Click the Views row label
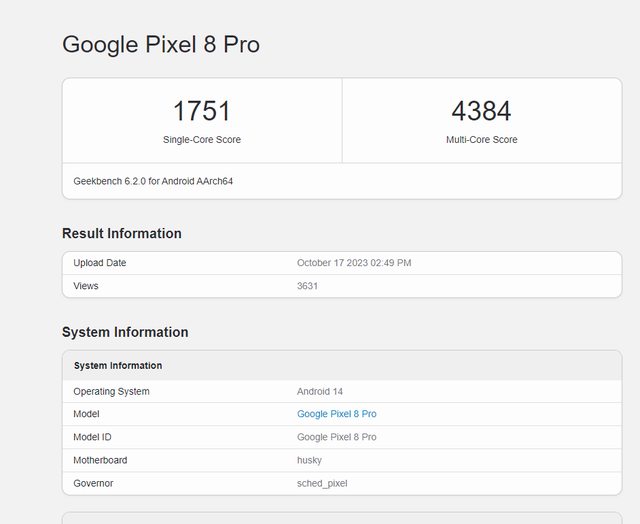The height and width of the screenshot is (524, 640). click(x=86, y=286)
